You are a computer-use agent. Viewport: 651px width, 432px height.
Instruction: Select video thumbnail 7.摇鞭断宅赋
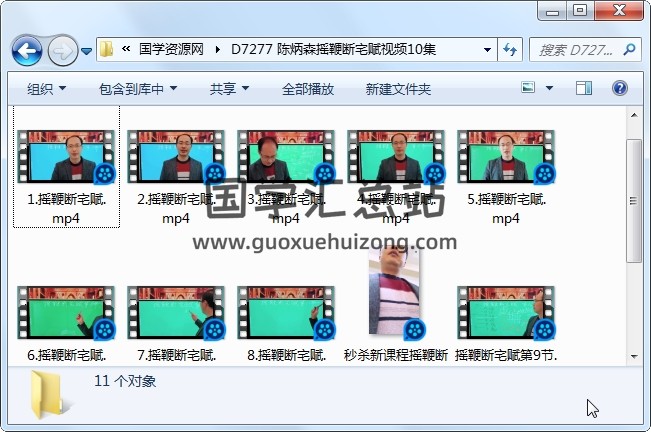(x=176, y=312)
